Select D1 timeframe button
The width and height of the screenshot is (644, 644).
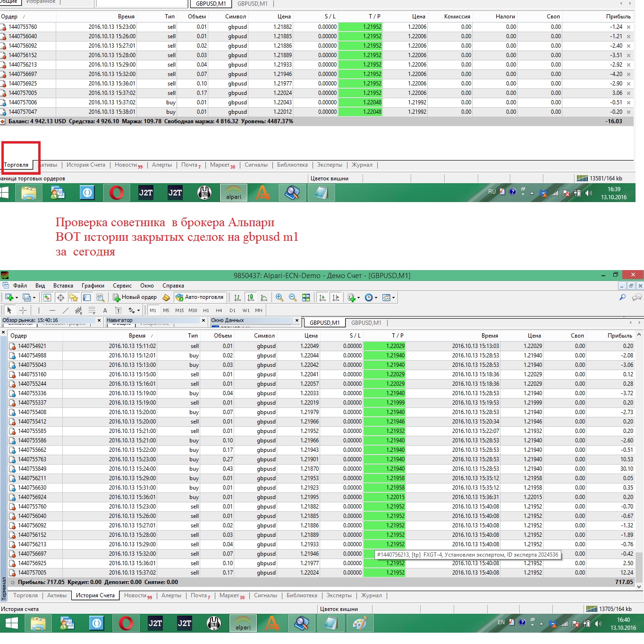(x=232, y=310)
